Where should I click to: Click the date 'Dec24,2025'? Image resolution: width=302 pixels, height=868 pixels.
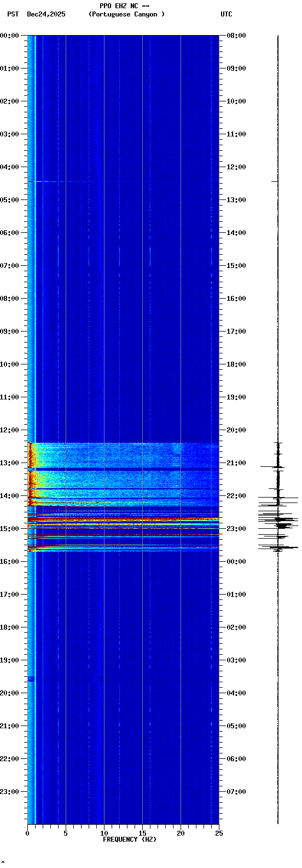click(46, 14)
